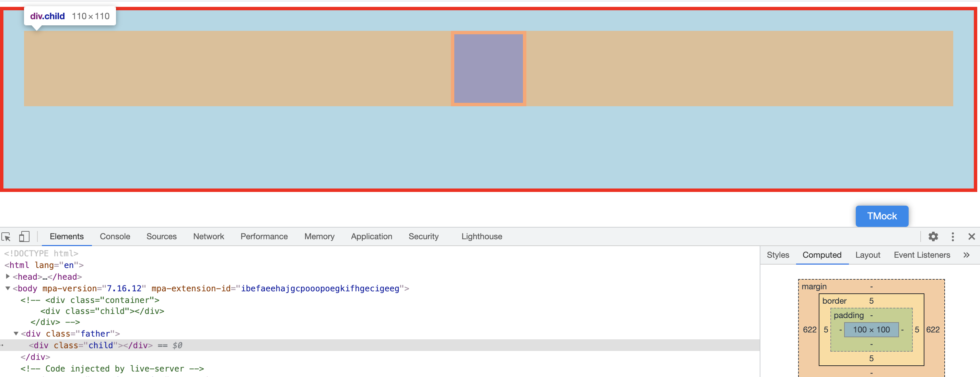Show more sidebar tabs chevron
The image size is (980, 377).
point(966,255)
